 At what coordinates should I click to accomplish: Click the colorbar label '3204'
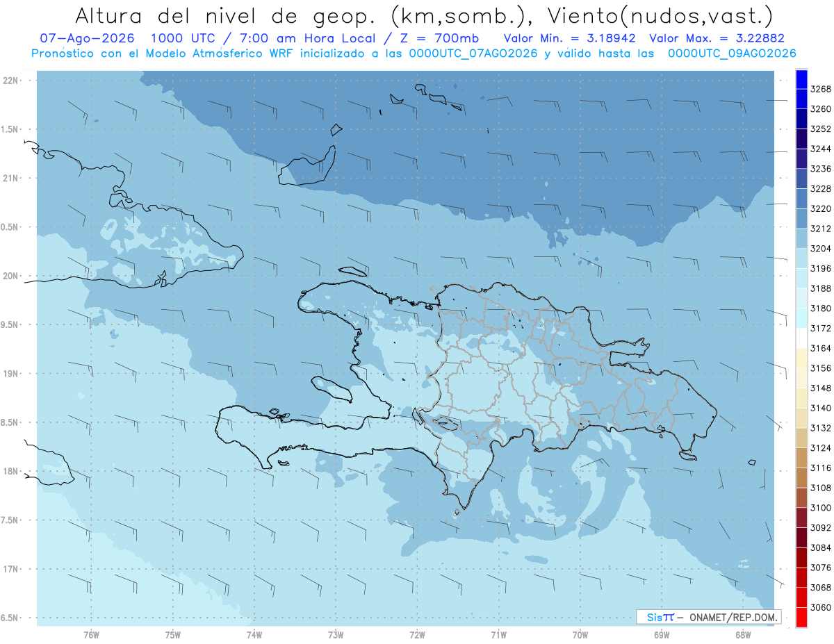click(x=821, y=249)
